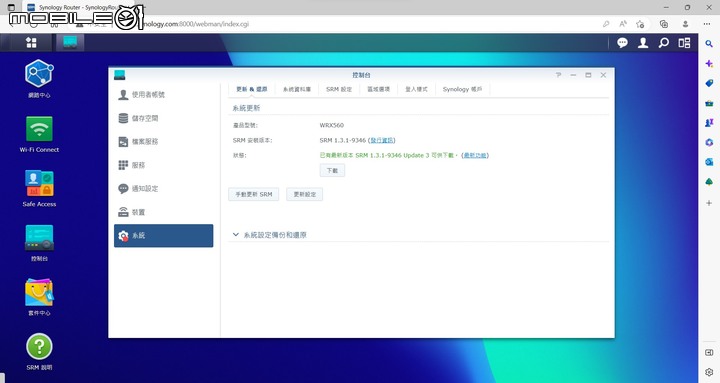Switch to the 系統資料庫 tab
Image resolution: width=720 pixels, height=383 pixels.
[297, 89]
